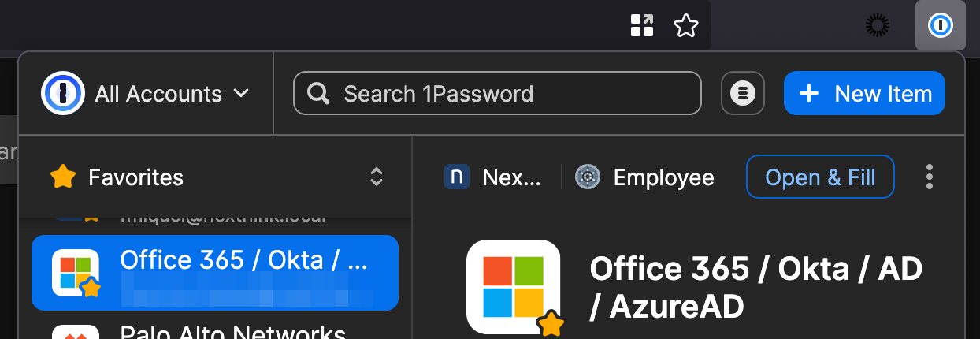
Task: Click the large Microsoft logo in item details
Action: pyautogui.click(x=514, y=286)
